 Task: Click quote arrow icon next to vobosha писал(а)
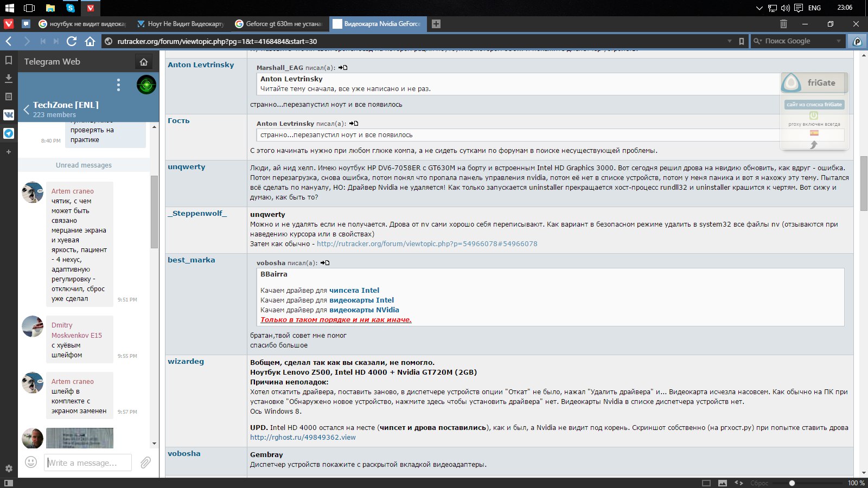pos(325,263)
